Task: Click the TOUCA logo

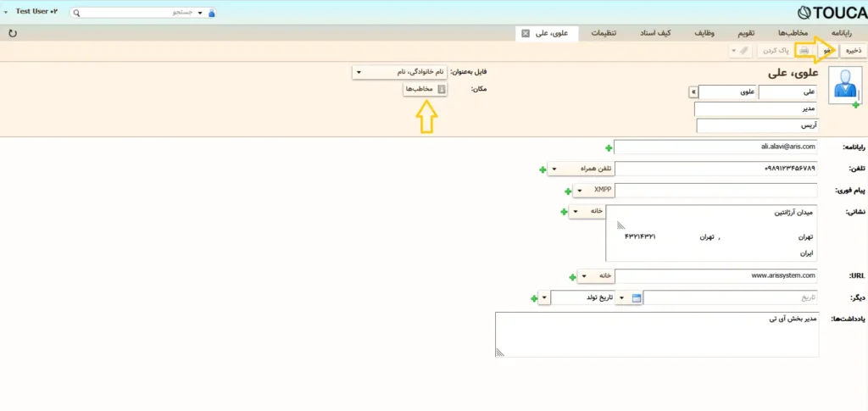Action: click(x=832, y=12)
